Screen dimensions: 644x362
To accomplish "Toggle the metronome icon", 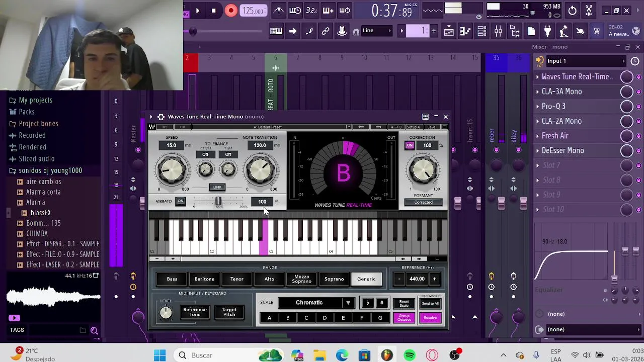I will click(x=279, y=11).
